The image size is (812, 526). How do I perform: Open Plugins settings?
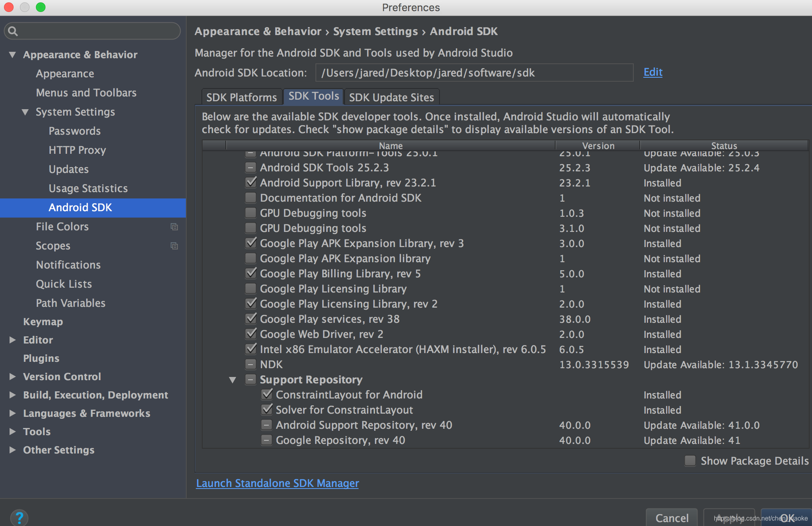pyautogui.click(x=41, y=358)
